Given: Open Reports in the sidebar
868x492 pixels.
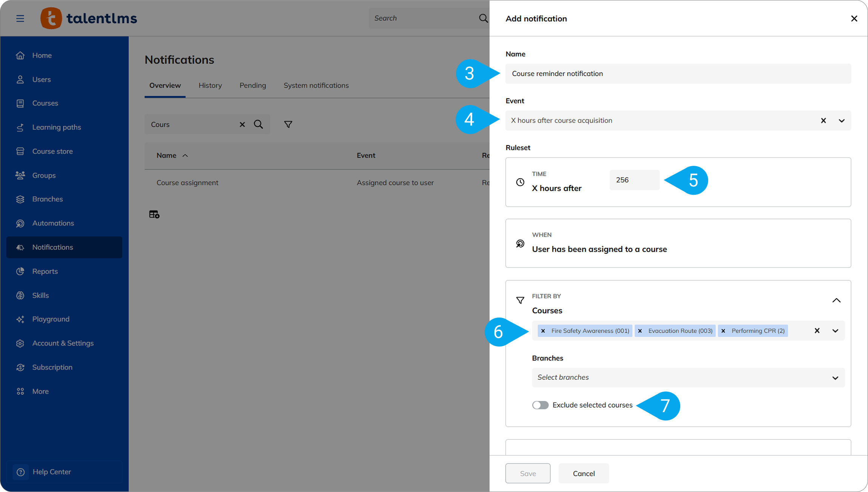Looking at the screenshot, I should 64,271.
